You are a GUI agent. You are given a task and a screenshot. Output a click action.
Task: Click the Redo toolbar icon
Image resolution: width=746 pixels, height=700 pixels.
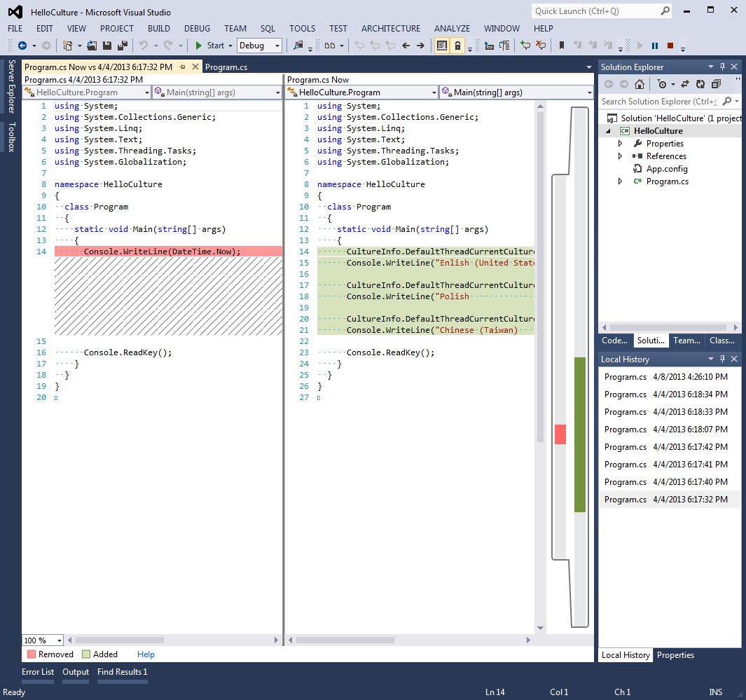(x=168, y=46)
